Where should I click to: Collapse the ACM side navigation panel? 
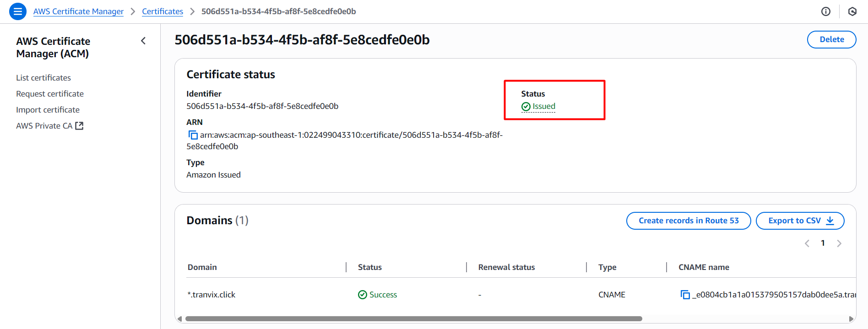coord(143,41)
